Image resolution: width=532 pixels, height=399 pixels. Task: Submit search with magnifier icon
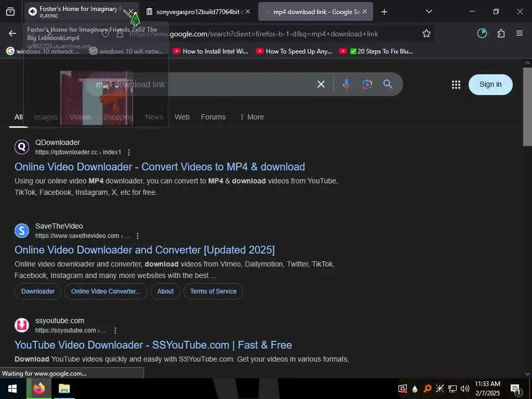(x=388, y=84)
